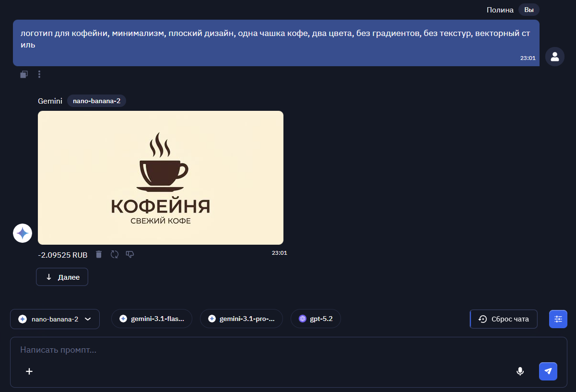The height and width of the screenshot is (392, 576).
Task: Send the prompt with the paper plane button
Action: coord(548,371)
